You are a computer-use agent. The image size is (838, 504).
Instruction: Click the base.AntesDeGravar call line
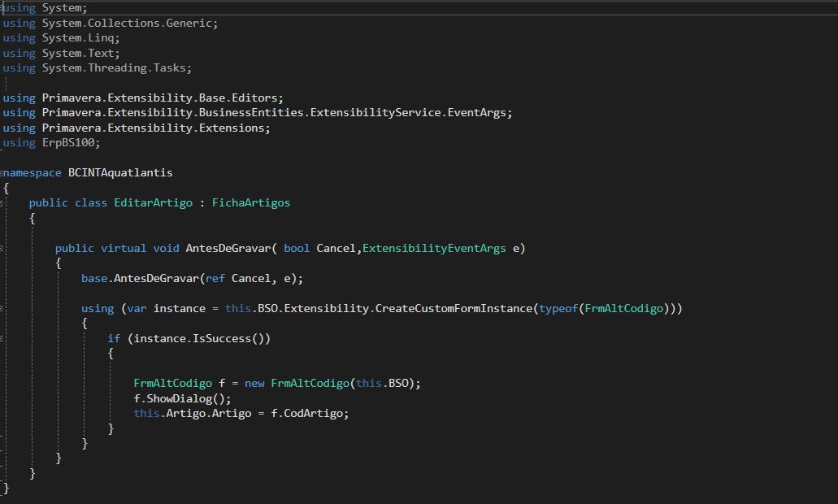[x=192, y=279]
